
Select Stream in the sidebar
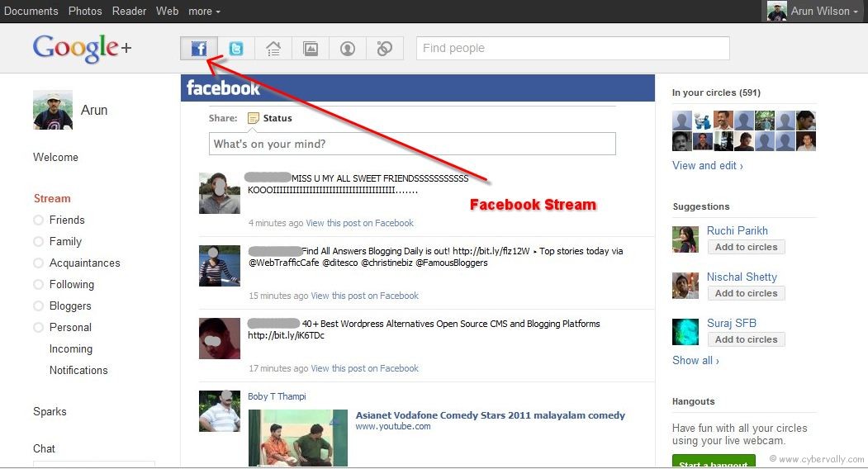coord(52,198)
